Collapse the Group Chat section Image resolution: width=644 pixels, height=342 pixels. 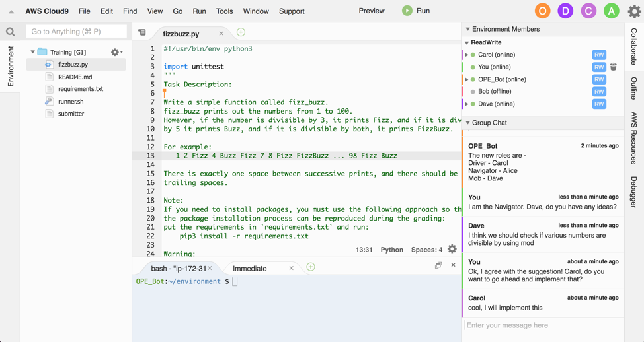point(467,123)
